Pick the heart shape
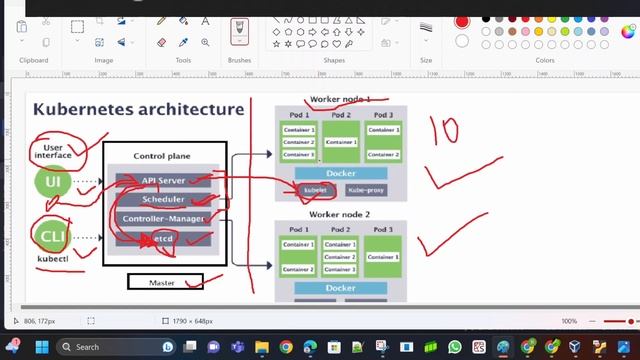Screen dimensions: 640x360 pyautogui.click(x=337, y=44)
